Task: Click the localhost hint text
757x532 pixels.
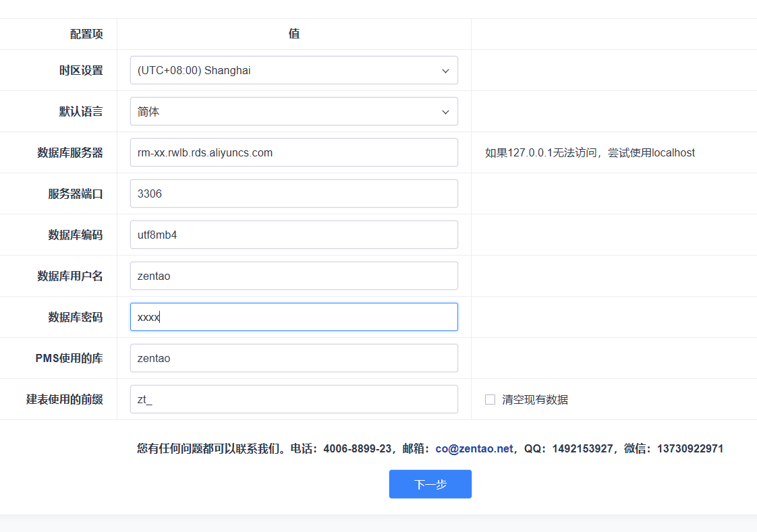Action: pos(590,153)
